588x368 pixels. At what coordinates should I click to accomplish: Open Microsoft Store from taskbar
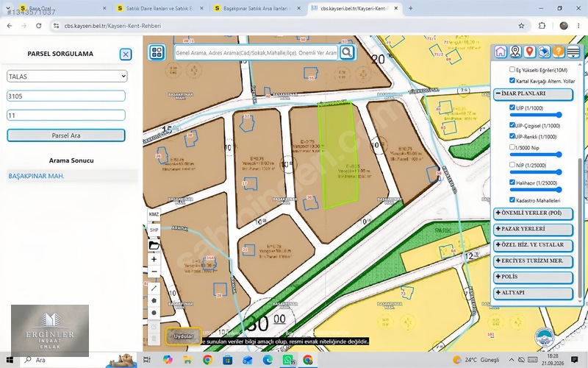[228, 360]
